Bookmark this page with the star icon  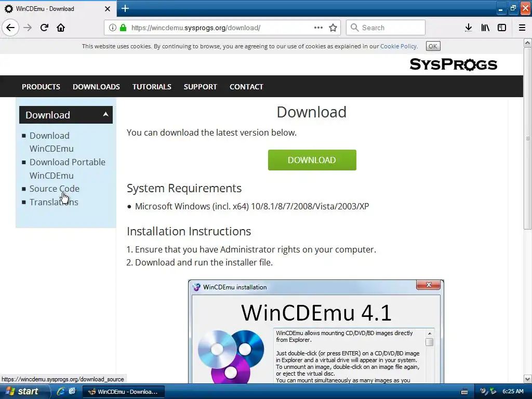pyautogui.click(x=333, y=28)
